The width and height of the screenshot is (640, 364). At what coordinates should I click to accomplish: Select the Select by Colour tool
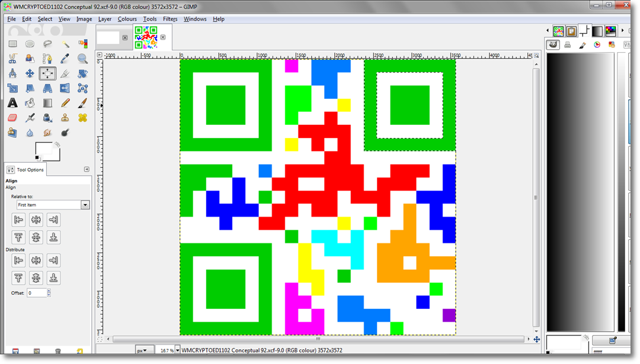[x=83, y=44]
